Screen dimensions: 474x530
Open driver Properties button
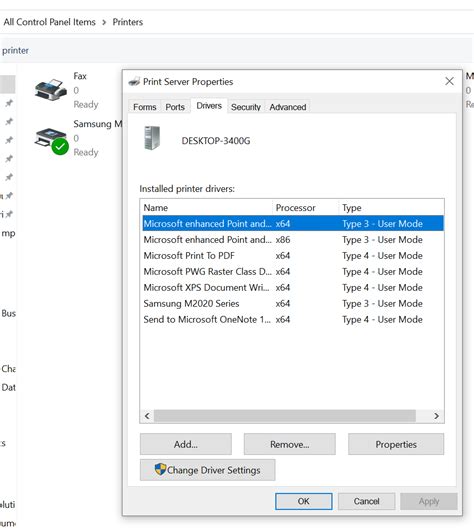click(x=396, y=444)
